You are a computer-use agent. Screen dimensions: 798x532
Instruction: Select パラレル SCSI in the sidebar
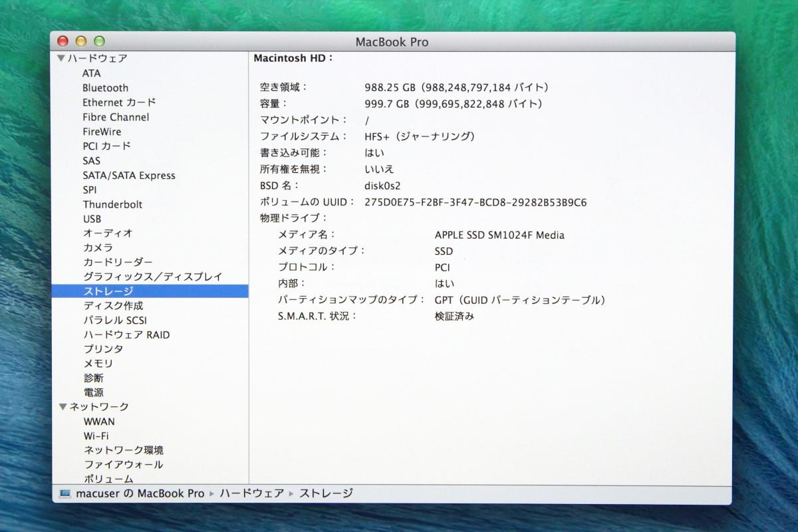click(115, 321)
